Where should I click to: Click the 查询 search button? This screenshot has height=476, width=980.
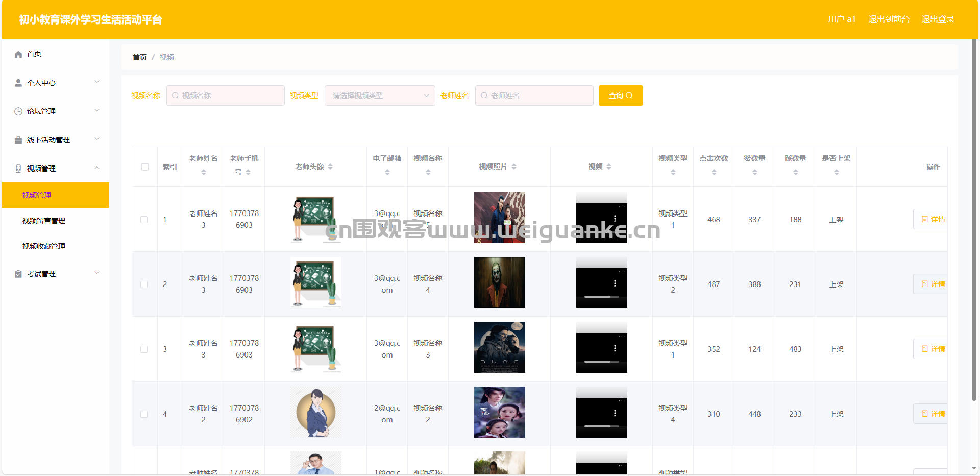[621, 96]
